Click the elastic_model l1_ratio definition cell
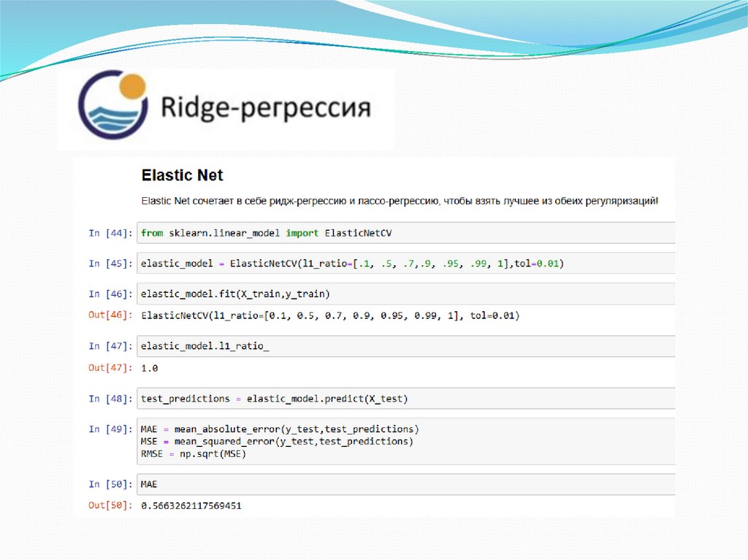This screenshot has height=560, width=748. (405, 263)
